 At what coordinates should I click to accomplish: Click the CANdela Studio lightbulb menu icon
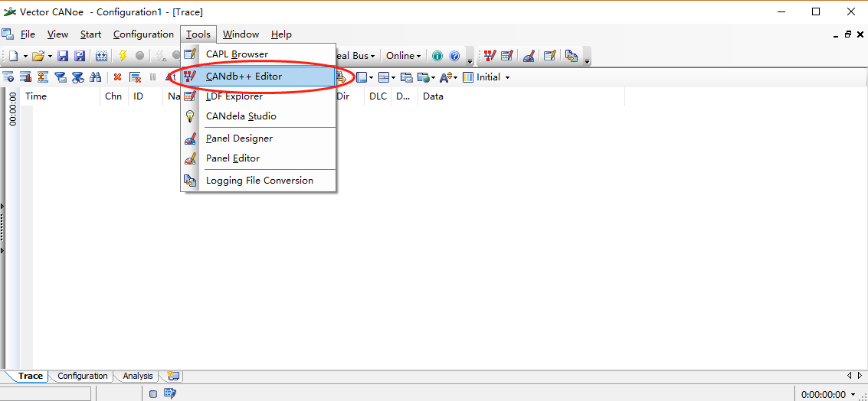click(190, 116)
